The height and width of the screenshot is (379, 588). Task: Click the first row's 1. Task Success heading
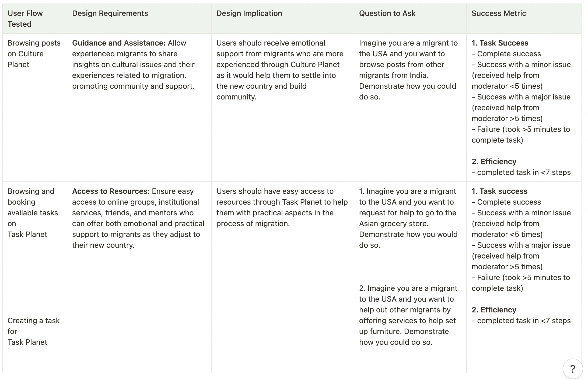coord(500,43)
